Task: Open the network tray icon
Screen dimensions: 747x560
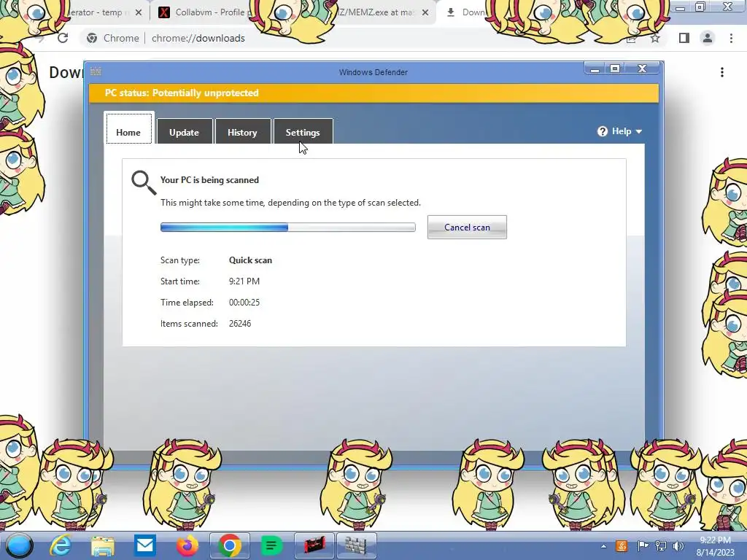Action: pyautogui.click(x=661, y=546)
